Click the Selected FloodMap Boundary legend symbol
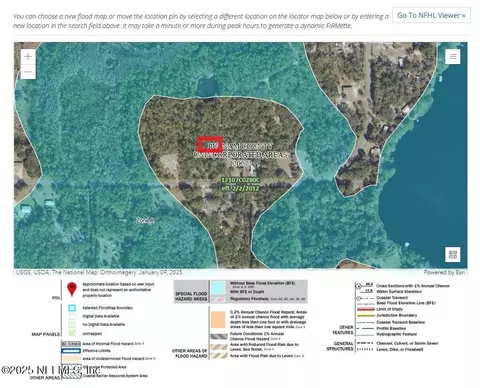This screenshot has width=480, height=388. point(72,308)
